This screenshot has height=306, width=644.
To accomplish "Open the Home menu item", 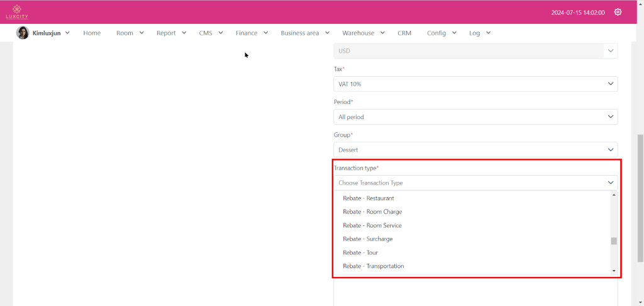I will [x=92, y=33].
